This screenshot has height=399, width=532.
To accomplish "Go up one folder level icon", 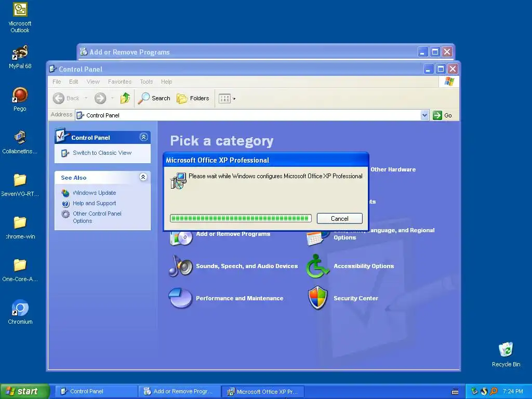I will 125,98.
